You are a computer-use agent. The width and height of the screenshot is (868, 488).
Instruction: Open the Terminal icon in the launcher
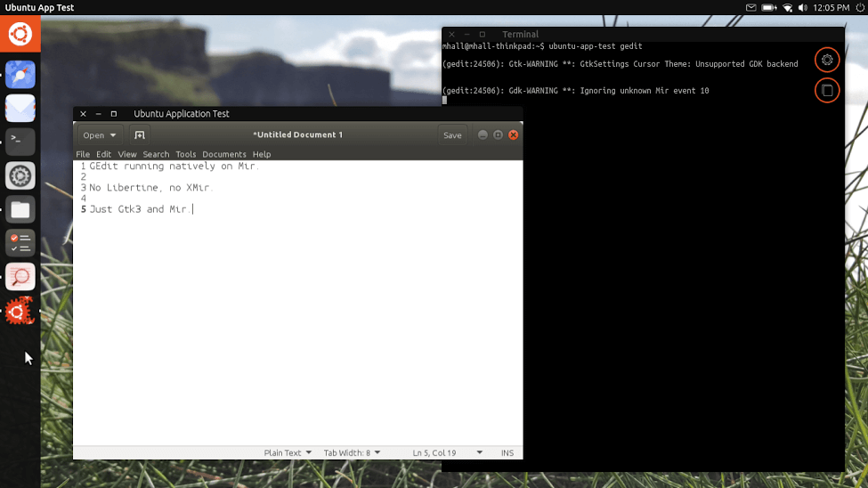tap(20, 142)
